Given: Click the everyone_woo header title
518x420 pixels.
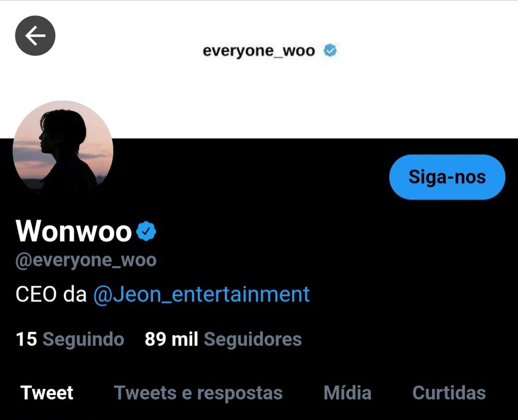Looking at the screenshot, I should pyautogui.click(x=258, y=51).
